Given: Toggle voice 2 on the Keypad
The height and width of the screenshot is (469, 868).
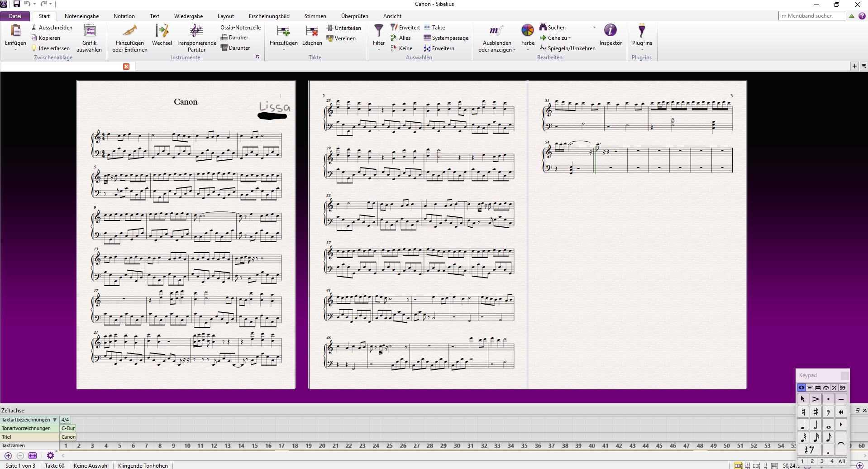Looking at the screenshot, I should click(812, 461).
